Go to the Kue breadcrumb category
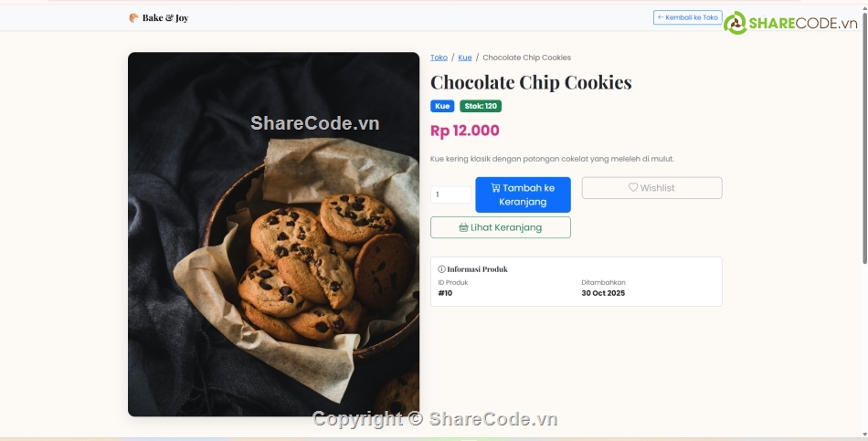 coord(465,58)
